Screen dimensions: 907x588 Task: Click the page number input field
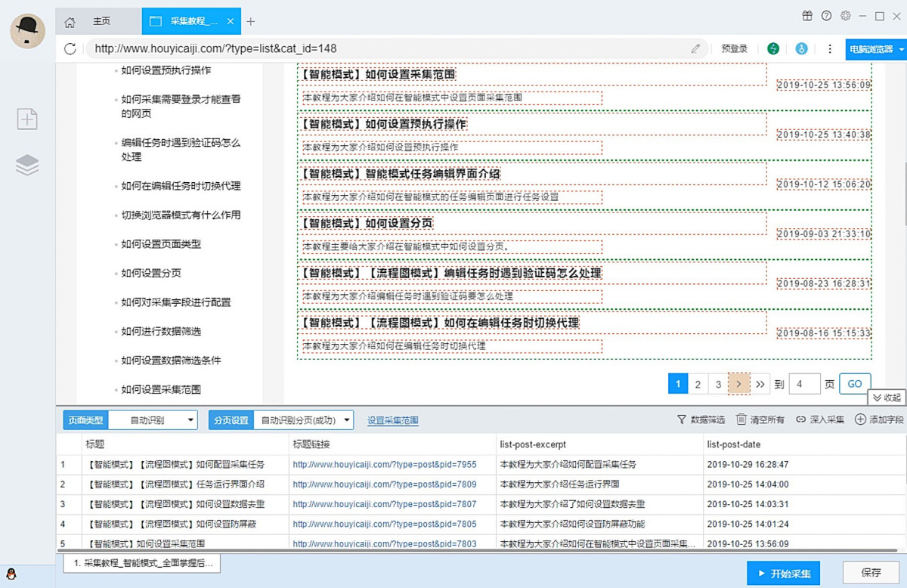tap(804, 384)
